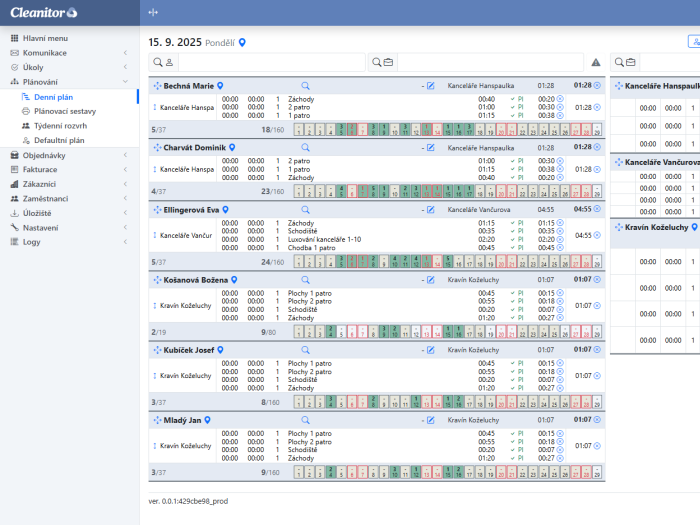Screen dimensions: 700x525
Task: Select day 15 in Charvát Dominik's calendar strip
Action: pos(447,190)
